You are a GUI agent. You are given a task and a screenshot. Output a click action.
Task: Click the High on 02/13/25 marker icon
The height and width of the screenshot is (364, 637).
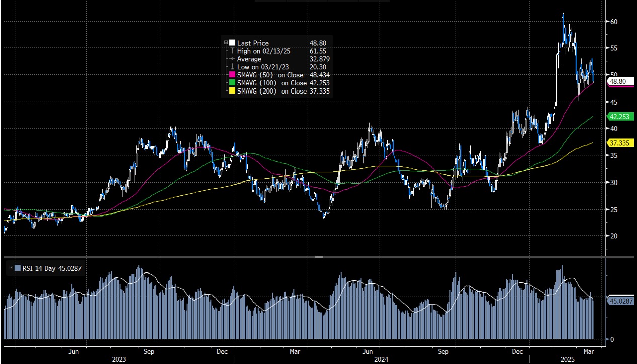[232, 51]
